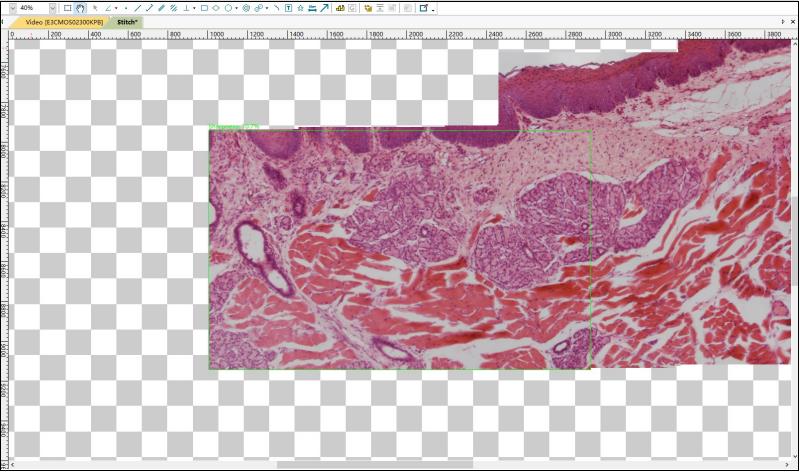The height and width of the screenshot is (473, 800).
Task: Expand the angle tool options arrow
Action: coord(116,7)
